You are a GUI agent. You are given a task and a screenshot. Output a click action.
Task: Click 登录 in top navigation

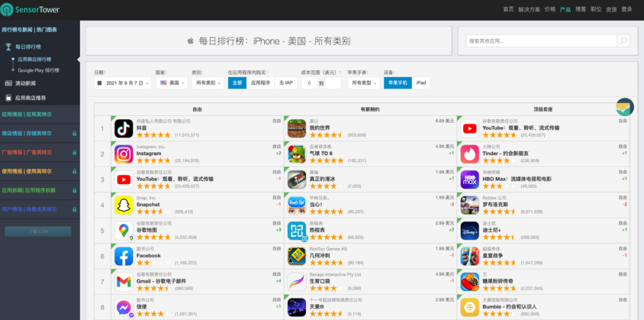[627, 10]
